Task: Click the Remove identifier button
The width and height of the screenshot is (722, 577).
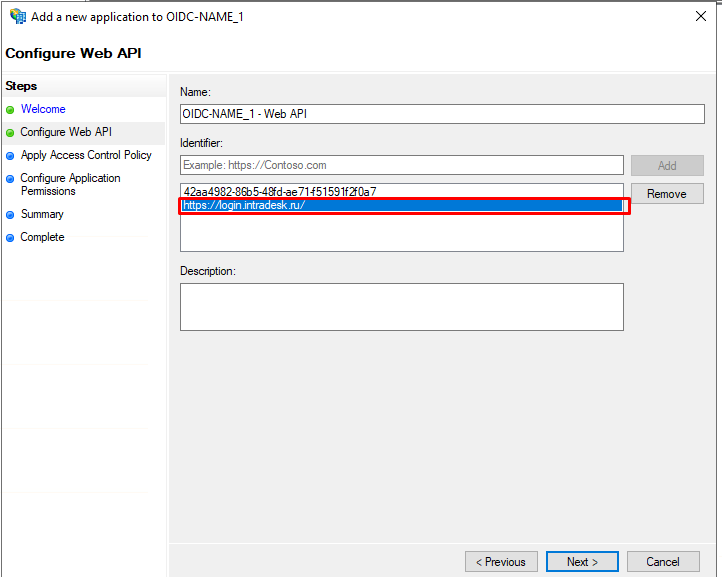Action: click(667, 194)
